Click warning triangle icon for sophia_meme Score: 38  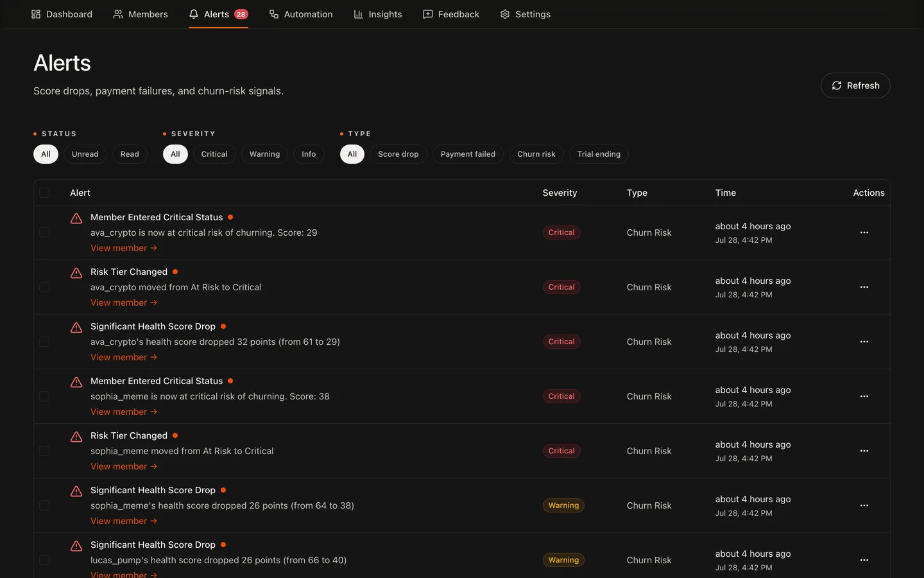point(76,382)
